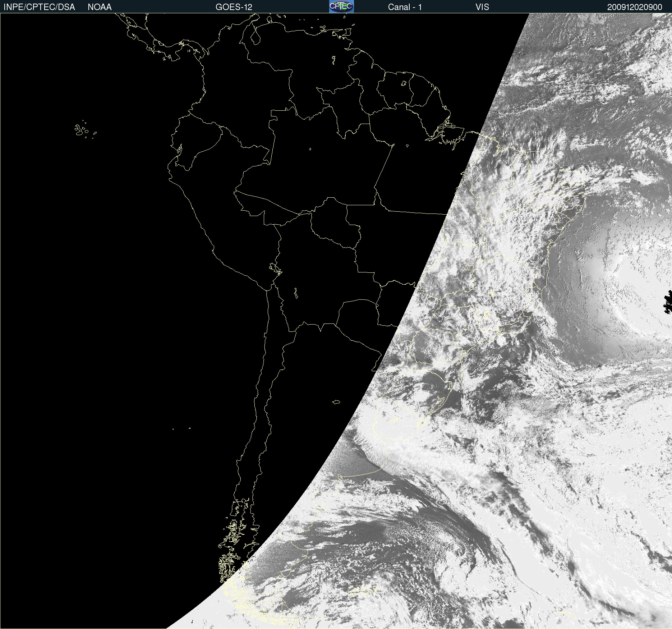This screenshot has width=672, height=629.
Task: Click the 200912020900 timestamp
Action: point(635,7)
